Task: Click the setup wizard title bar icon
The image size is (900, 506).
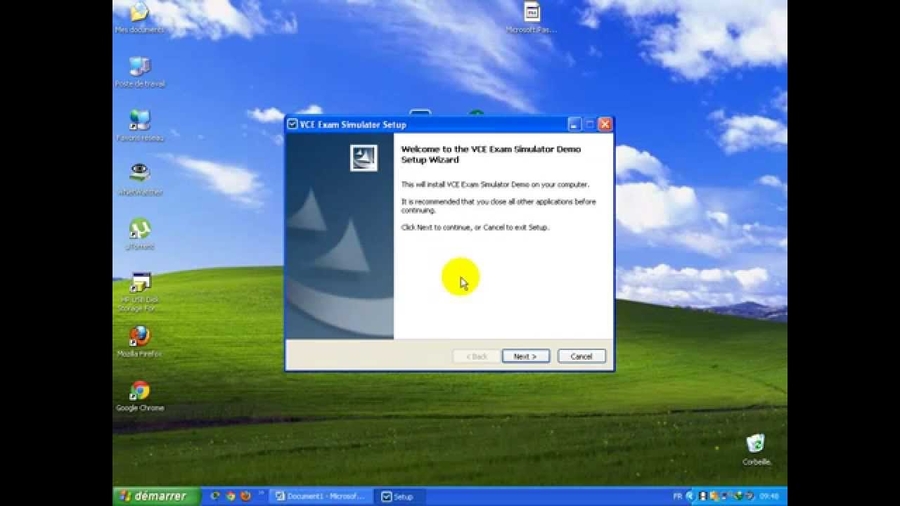Action: click(x=293, y=125)
